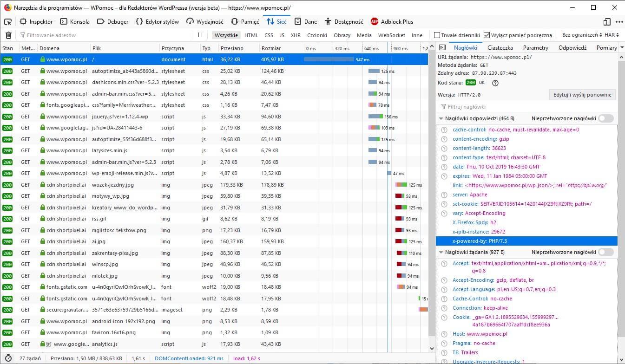Sort by Przesłano column header
Image resolution: width=625 pixels, height=364 pixels.
[238, 48]
